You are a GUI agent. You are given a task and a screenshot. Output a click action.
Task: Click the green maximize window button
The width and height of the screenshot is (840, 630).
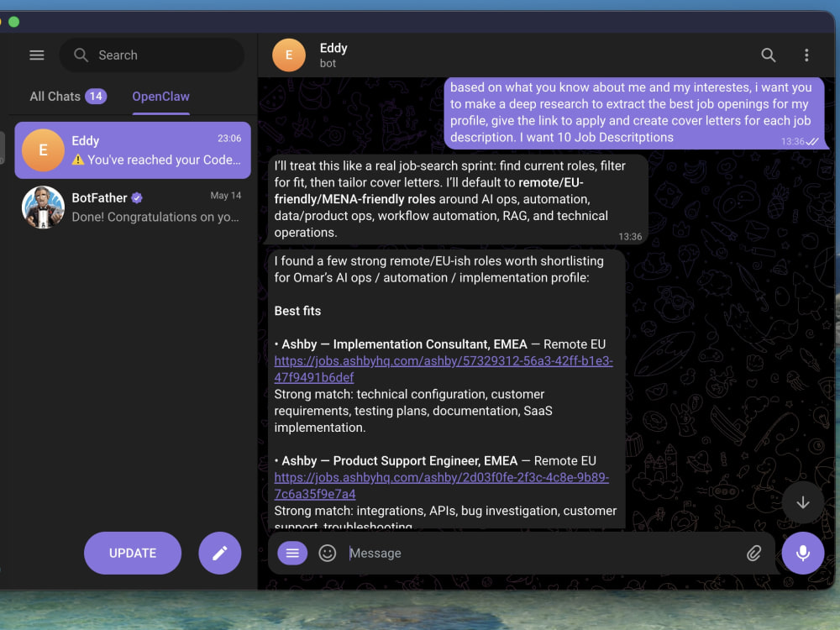tap(14, 22)
